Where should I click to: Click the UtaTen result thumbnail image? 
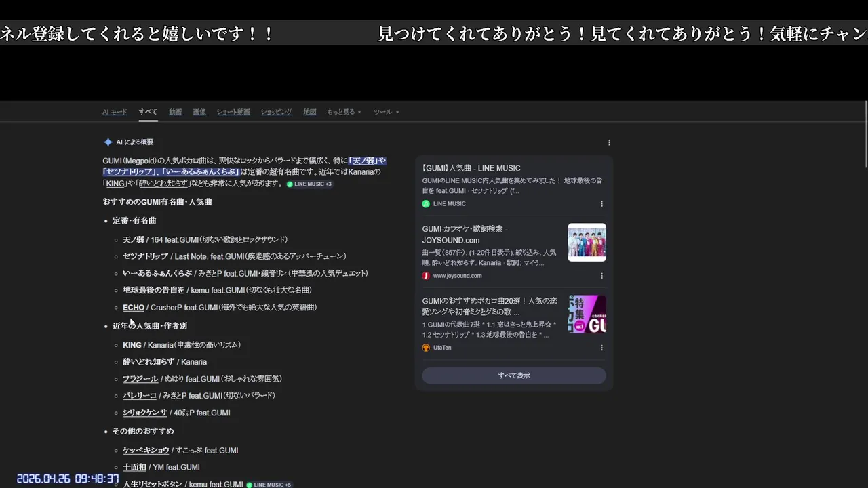click(x=587, y=314)
